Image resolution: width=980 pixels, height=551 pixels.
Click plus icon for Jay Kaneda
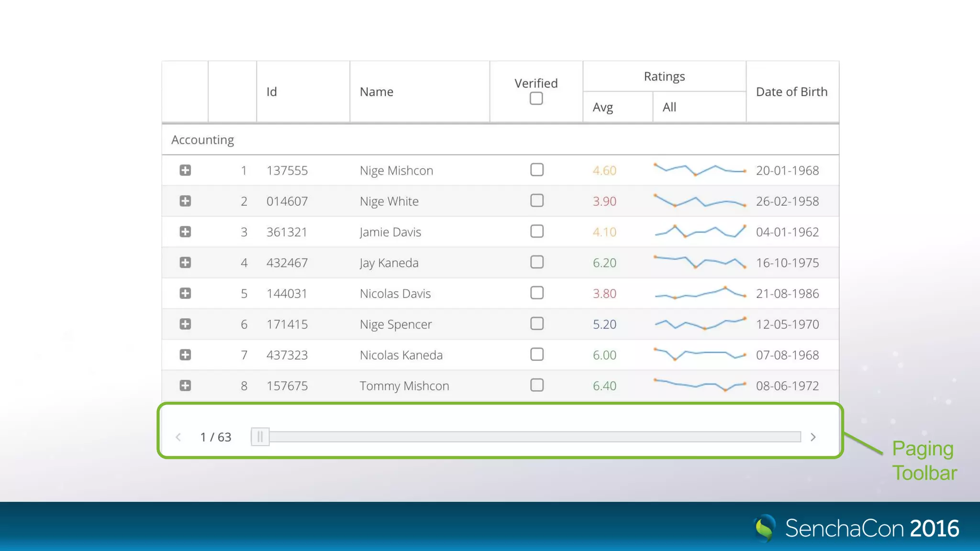click(x=185, y=263)
